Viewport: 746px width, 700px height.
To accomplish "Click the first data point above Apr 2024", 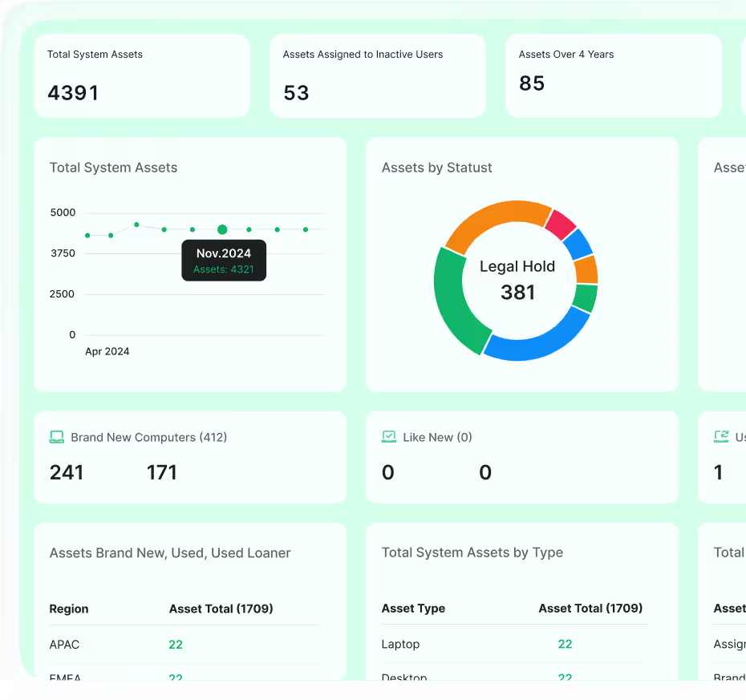I will [x=88, y=235].
